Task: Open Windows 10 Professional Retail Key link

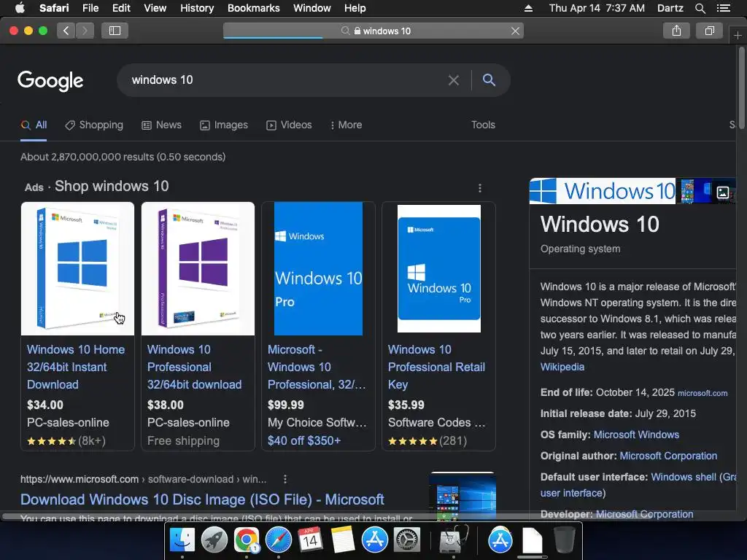Action: [x=436, y=367]
